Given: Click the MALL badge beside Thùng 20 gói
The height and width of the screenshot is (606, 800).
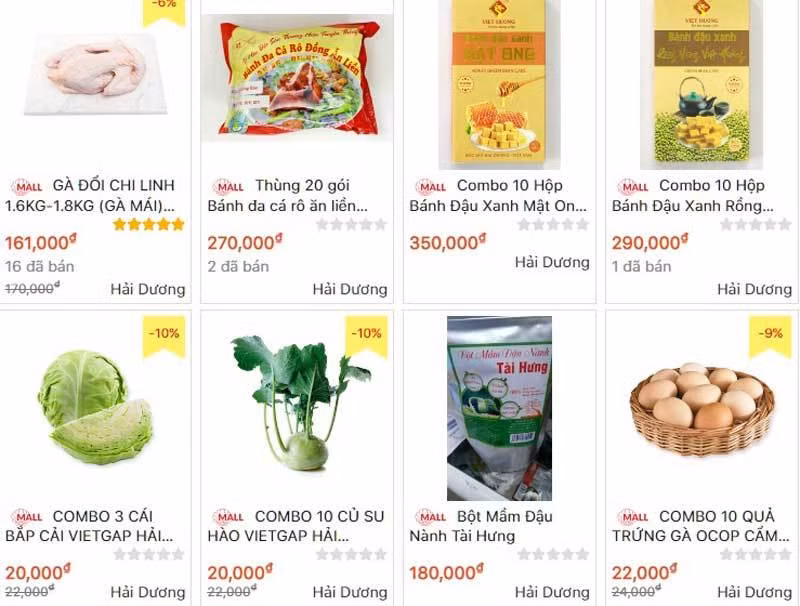Looking at the screenshot, I should (x=229, y=187).
